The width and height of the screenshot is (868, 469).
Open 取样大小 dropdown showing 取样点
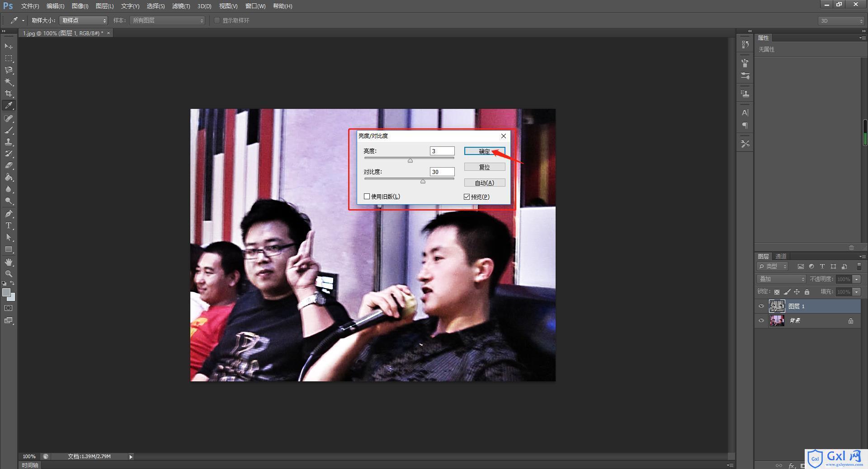coord(83,20)
